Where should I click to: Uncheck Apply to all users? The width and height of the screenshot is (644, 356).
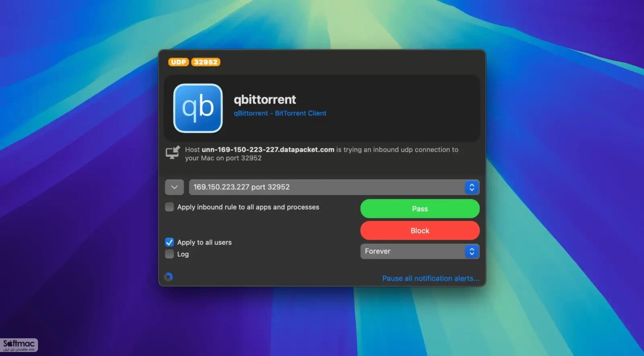[x=169, y=242]
